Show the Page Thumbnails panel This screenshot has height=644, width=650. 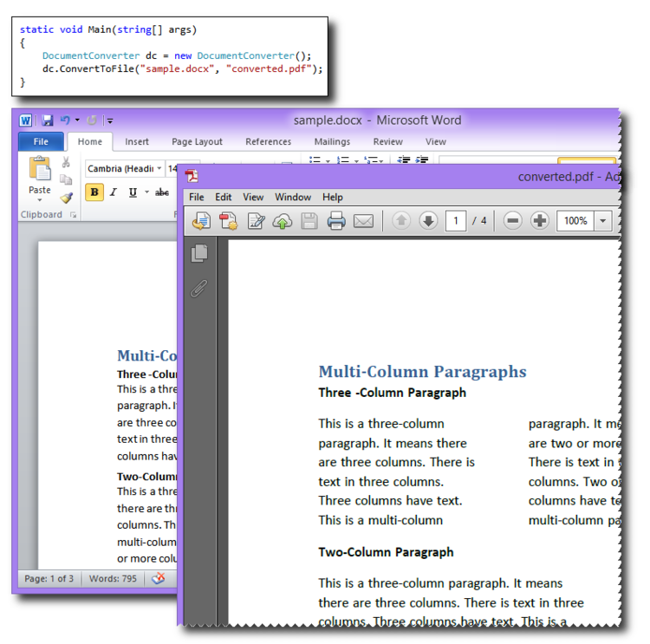click(199, 253)
